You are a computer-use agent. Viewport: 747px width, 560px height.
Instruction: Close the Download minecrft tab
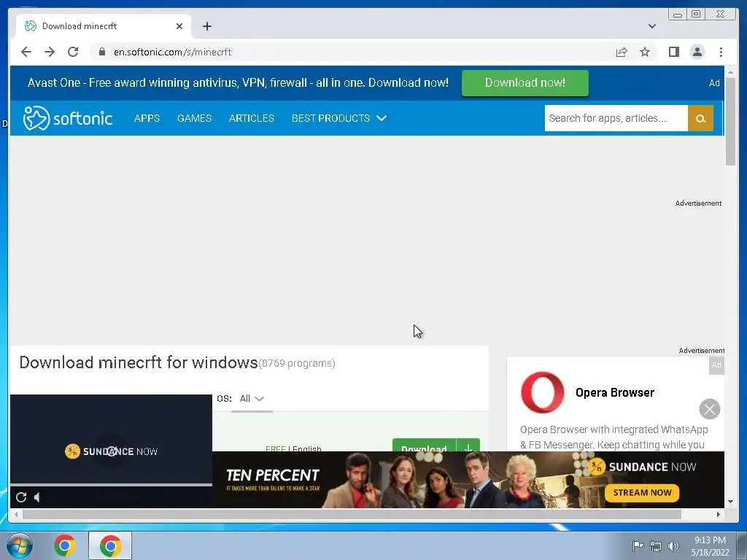pos(179,26)
